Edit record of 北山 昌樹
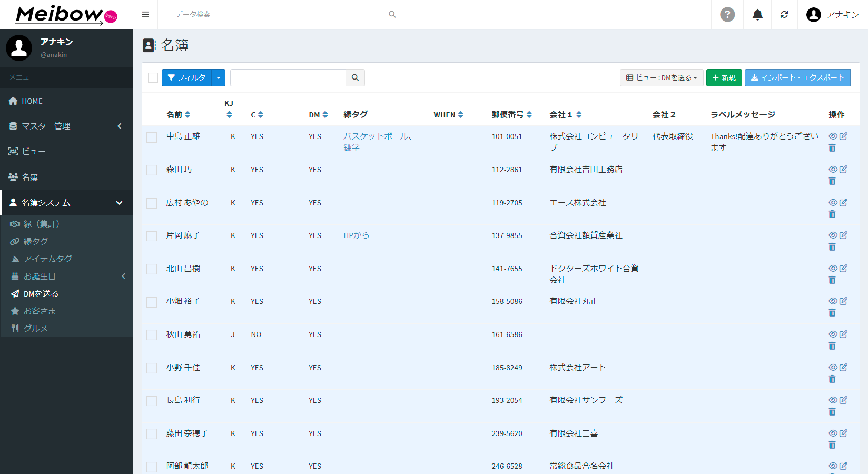 pyautogui.click(x=843, y=269)
